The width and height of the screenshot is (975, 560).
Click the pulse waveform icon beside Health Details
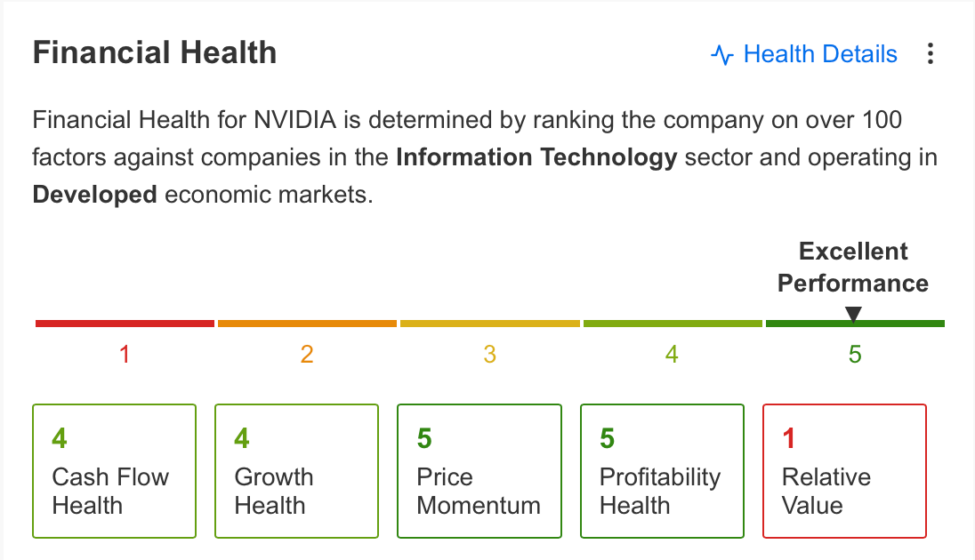click(x=723, y=54)
